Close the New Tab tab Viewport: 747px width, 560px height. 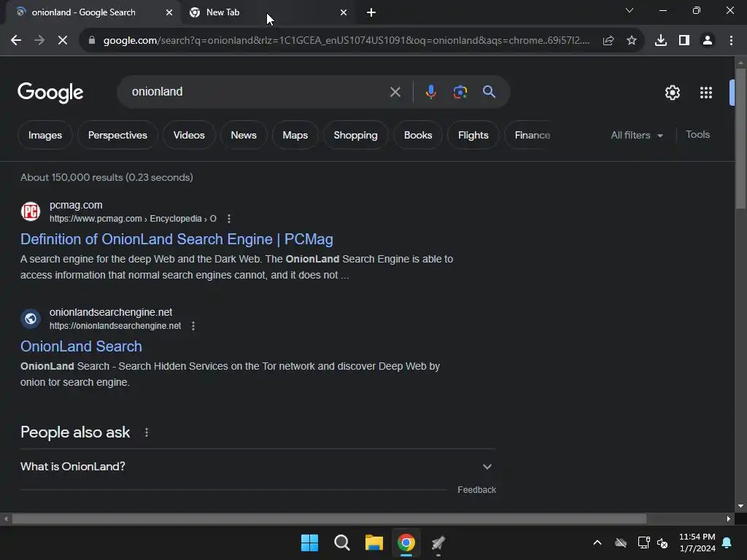point(344,12)
